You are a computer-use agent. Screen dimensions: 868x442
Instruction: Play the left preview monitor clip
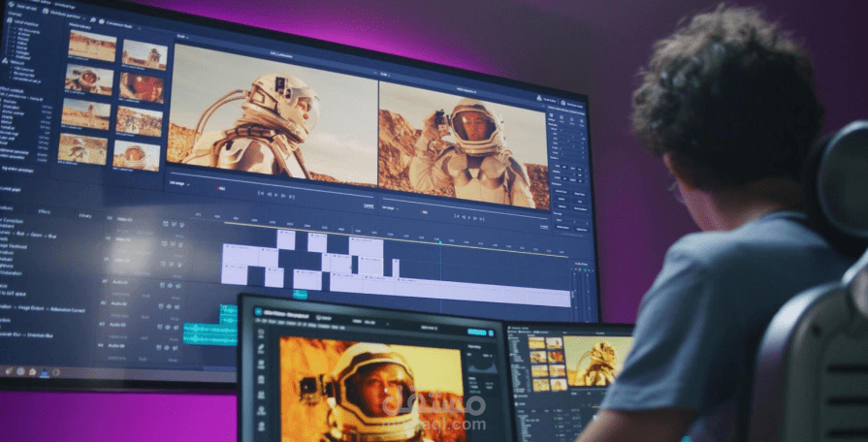[x=276, y=195]
